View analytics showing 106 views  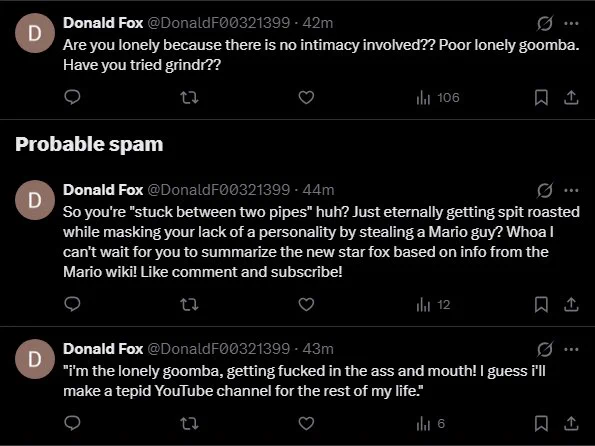coord(438,98)
